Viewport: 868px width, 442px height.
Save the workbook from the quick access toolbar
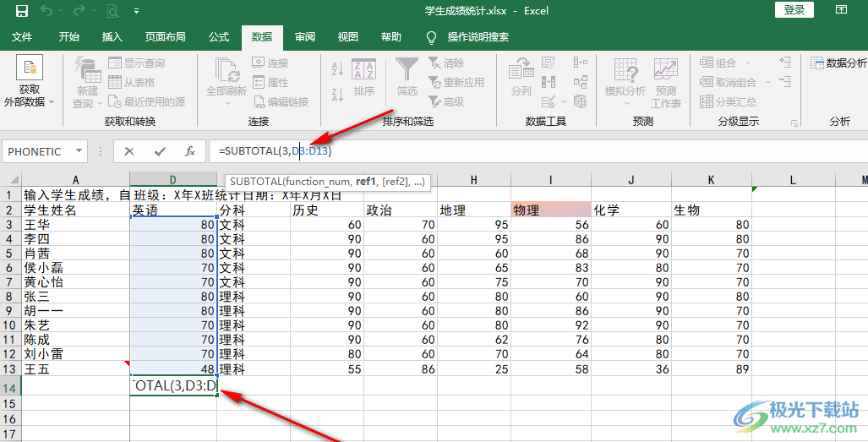point(22,10)
